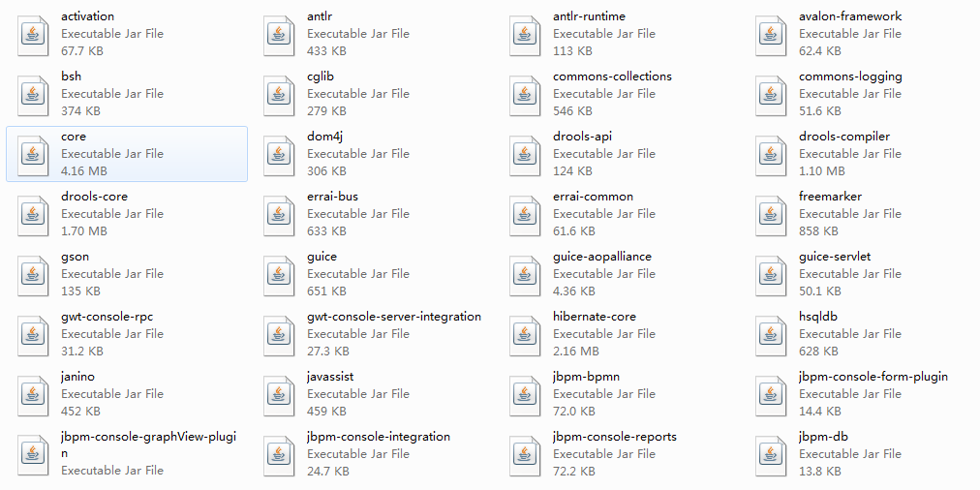
Task: Click the file name 'javassist'
Action: (x=330, y=377)
